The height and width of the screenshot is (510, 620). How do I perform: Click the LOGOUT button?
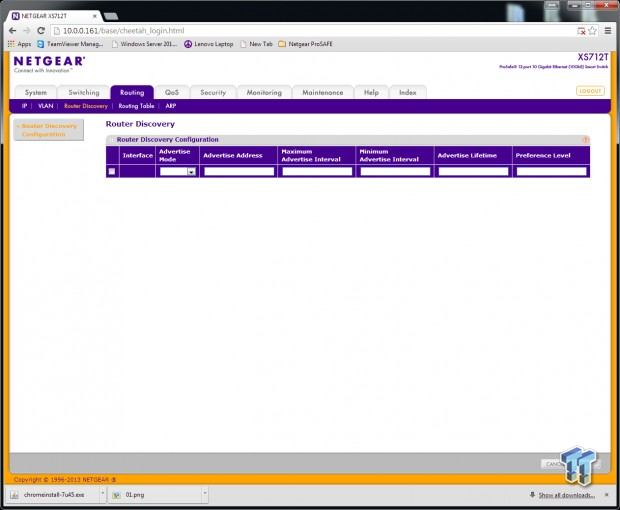pos(590,91)
